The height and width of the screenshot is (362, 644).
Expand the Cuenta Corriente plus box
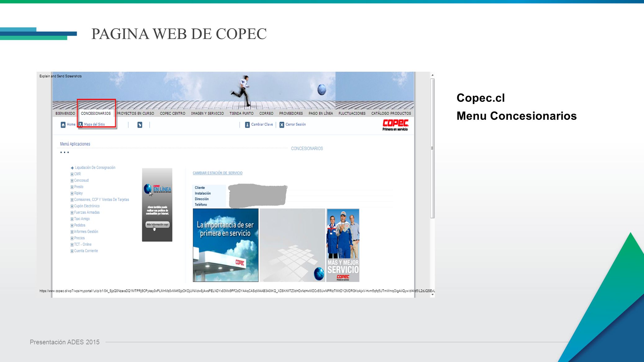pos(72,251)
